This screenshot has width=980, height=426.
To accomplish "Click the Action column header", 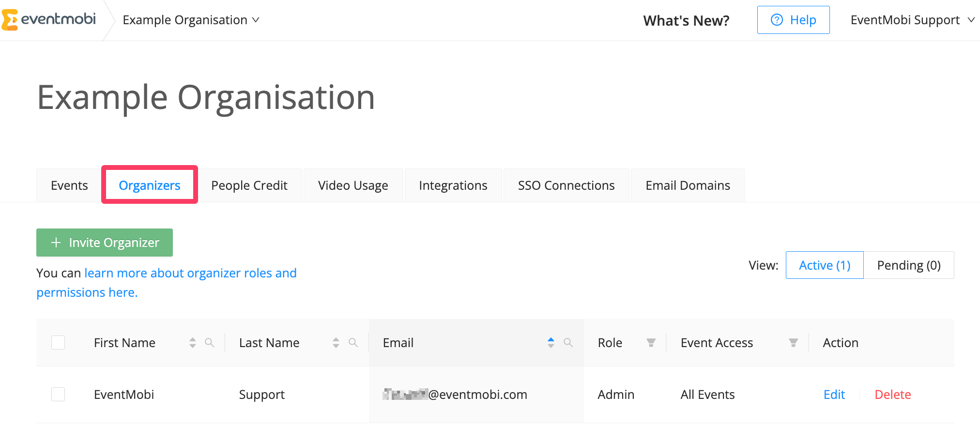I will 841,343.
